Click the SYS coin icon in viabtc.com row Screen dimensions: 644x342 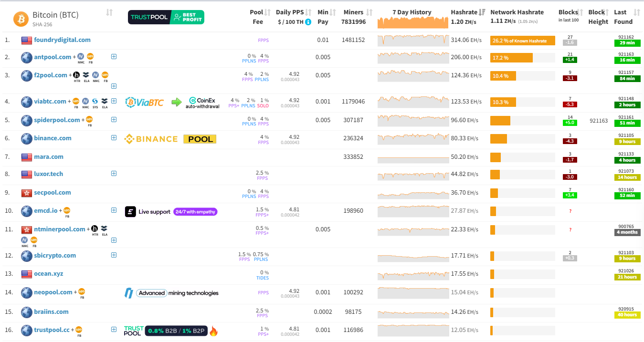[x=95, y=101]
